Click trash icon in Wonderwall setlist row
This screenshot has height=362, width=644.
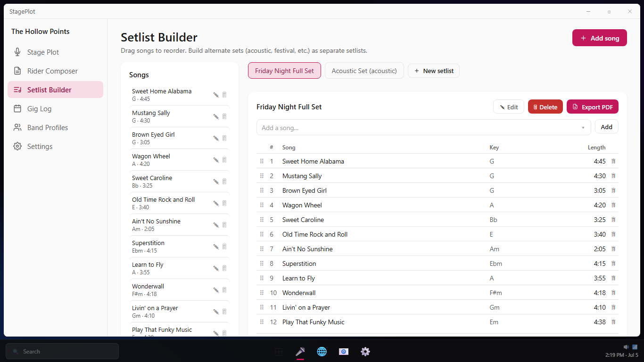[613, 293]
